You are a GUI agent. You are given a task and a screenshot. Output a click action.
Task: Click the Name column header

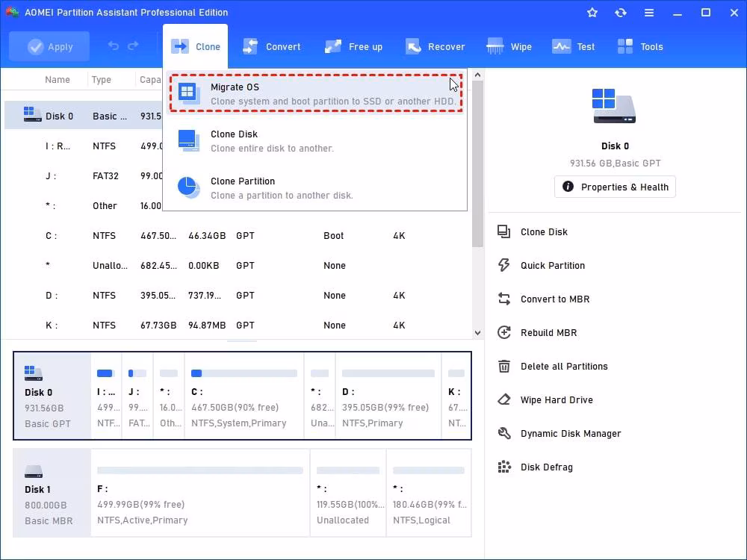pyautogui.click(x=58, y=80)
